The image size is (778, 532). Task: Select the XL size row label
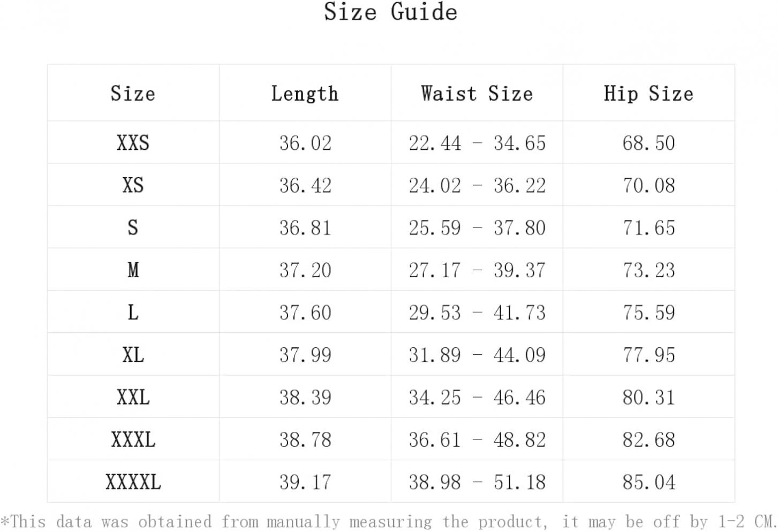coord(133,354)
